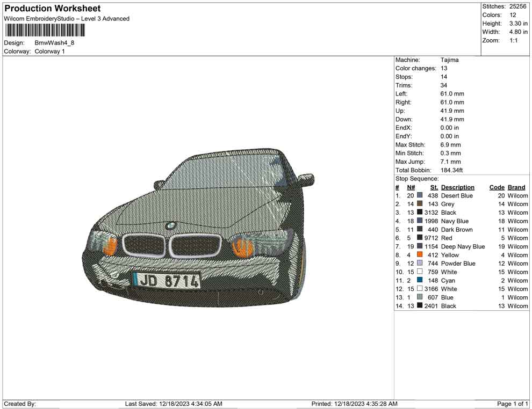Click the Powder Blue swatch in row 9
Screen dimensions: 532x409
coord(420,263)
